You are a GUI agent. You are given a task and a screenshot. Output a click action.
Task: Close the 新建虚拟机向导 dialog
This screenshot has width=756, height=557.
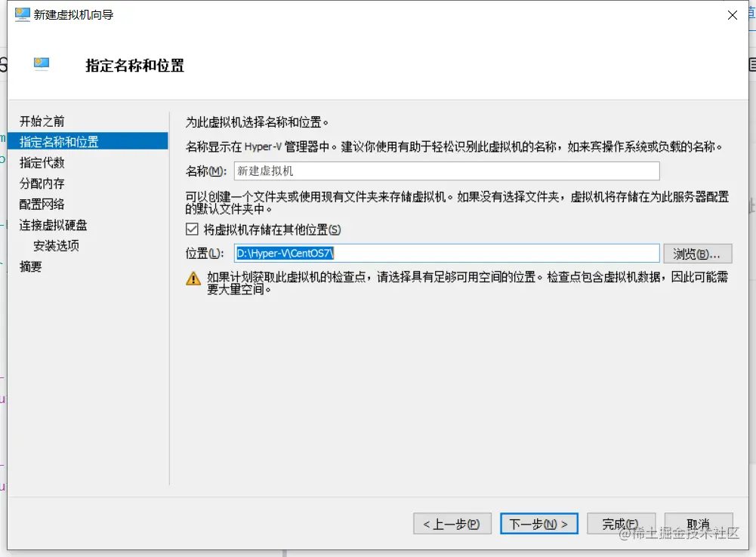tap(733, 15)
